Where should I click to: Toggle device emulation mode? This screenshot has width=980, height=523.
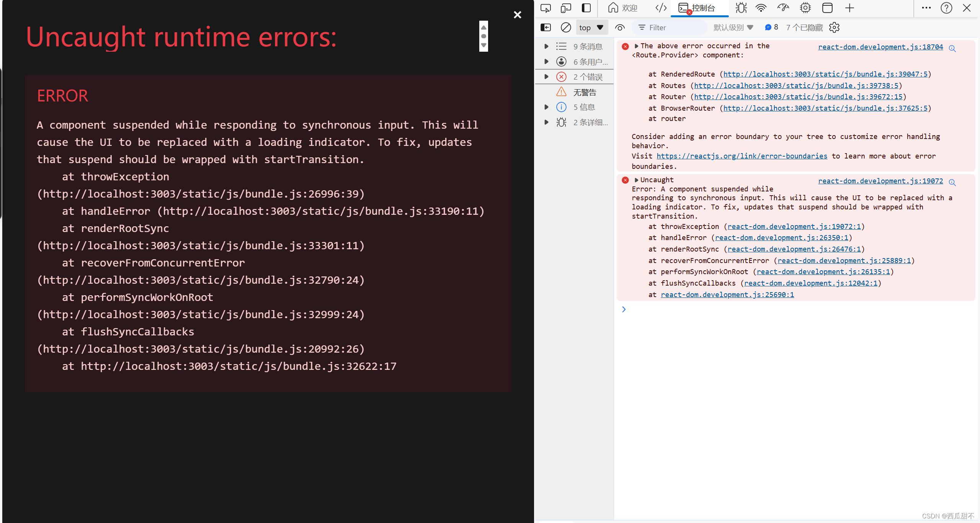(566, 8)
